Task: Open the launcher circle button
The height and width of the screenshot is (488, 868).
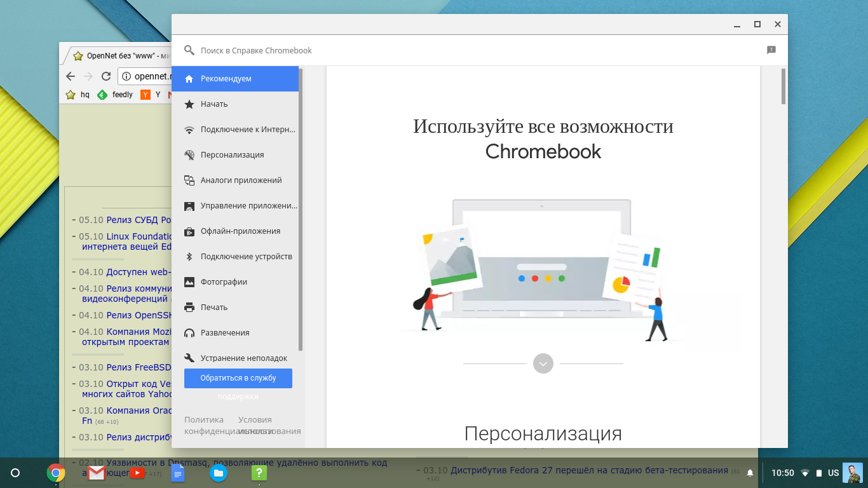Action: [x=15, y=473]
